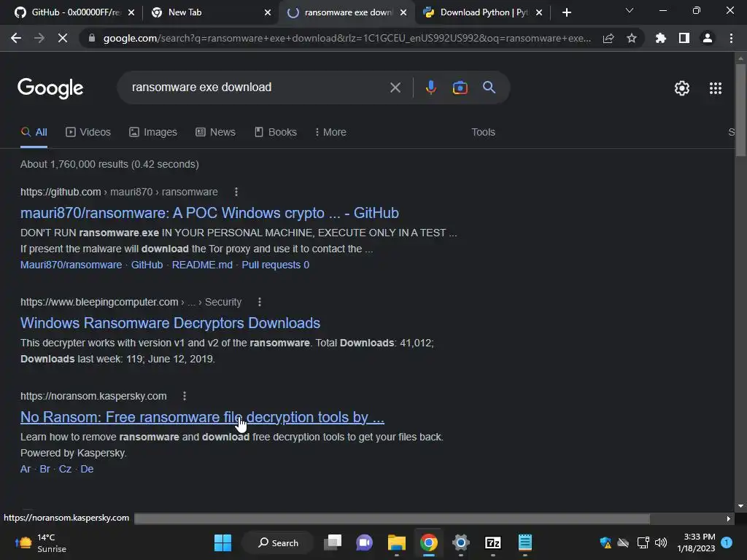Open options for the github.com result
The width and height of the screenshot is (747, 560).
(236, 192)
